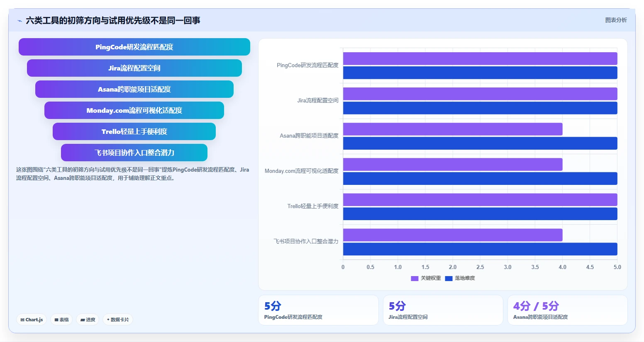
Task: Select the 飞书项目协作入口整合潜力 funnel bar
Action: (x=134, y=153)
